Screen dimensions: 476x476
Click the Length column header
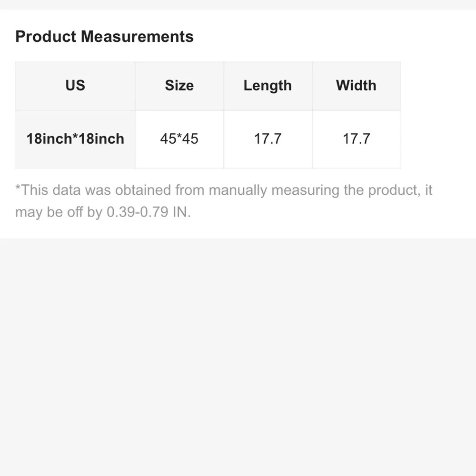tap(268, 86)
